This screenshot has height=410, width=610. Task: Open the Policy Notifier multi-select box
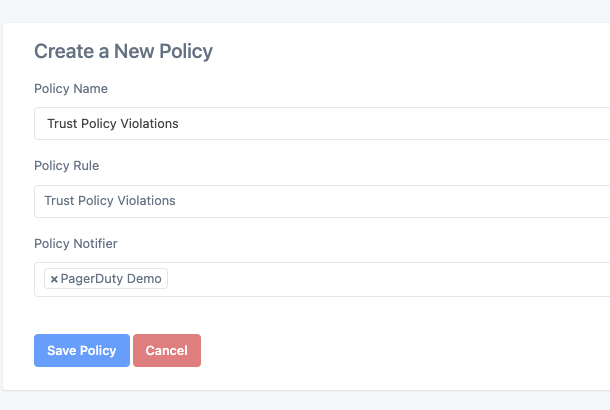322,279
